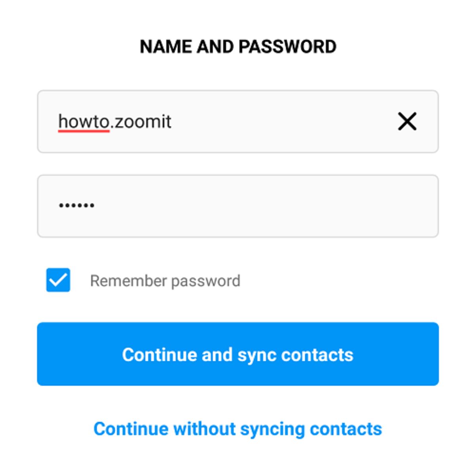Click the red-underlined word howto
475x476 pixels.
pyautogui.click(x=84, y=121)
